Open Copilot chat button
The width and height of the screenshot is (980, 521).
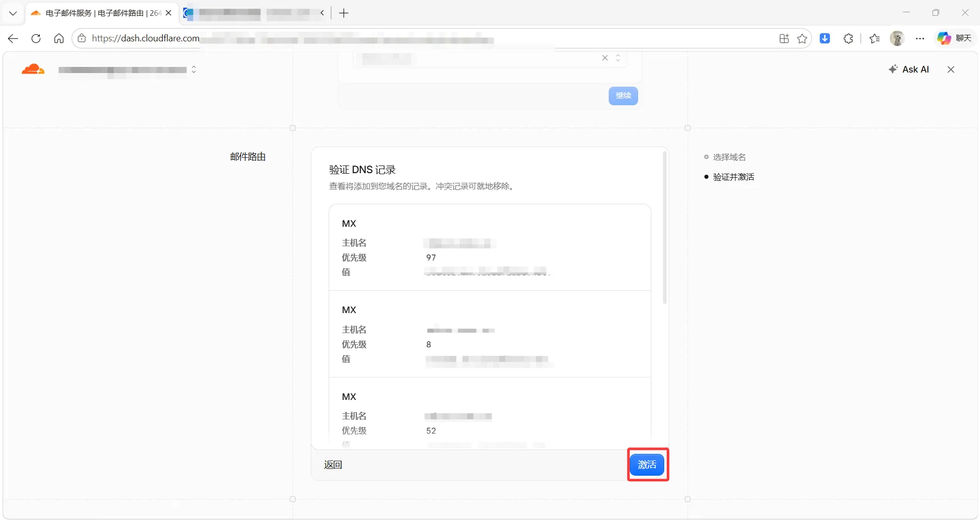pos(954,38)
